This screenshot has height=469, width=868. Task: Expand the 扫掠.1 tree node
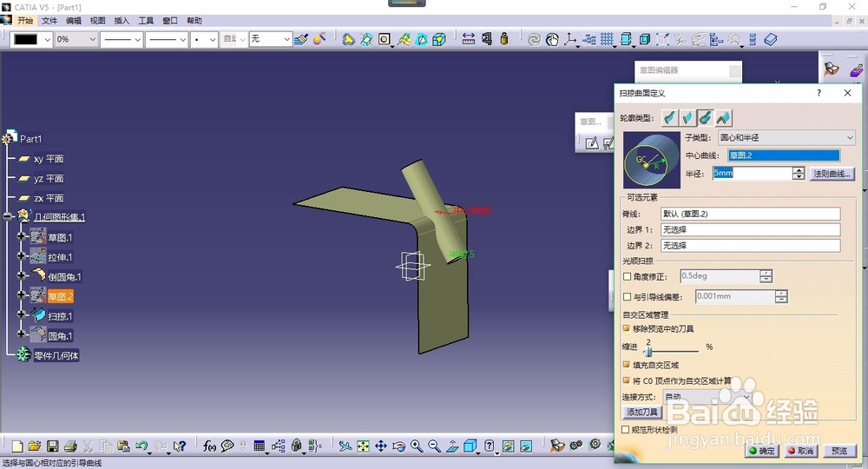(x=21, y=314)
